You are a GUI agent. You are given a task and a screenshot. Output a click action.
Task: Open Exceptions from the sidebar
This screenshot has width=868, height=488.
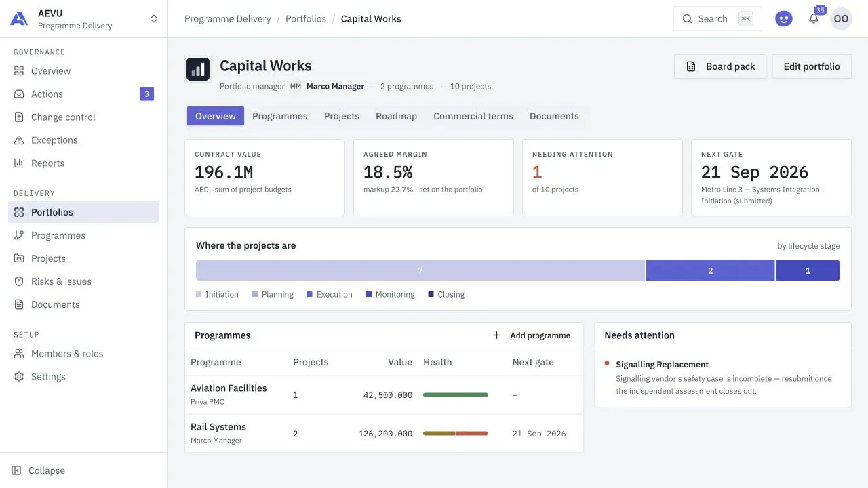[84, 140]
